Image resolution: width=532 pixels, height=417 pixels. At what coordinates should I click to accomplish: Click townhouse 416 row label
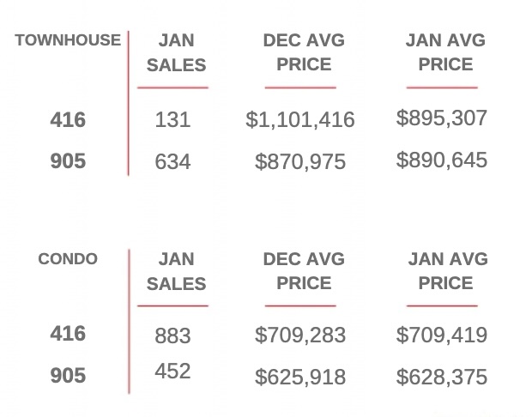(x=68, y=120)
